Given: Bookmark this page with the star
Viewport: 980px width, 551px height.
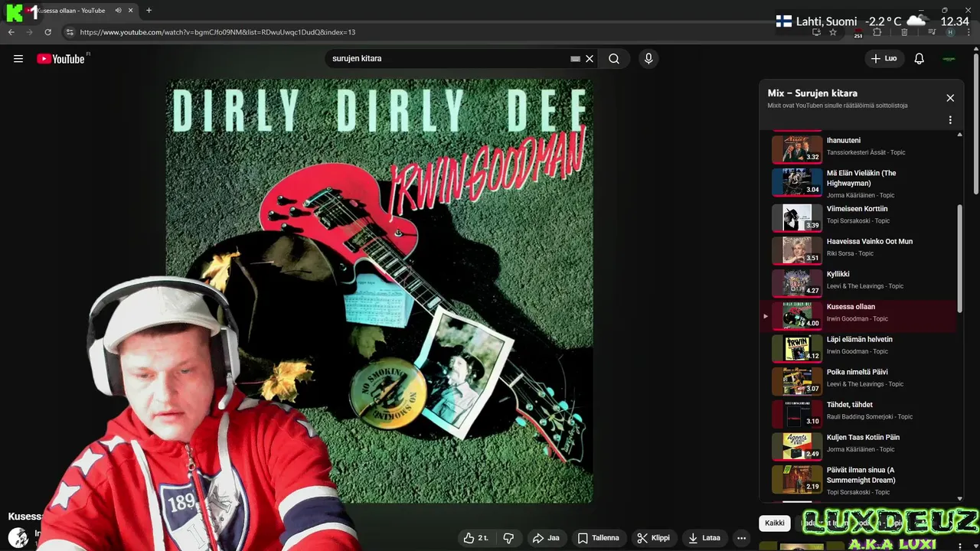Looking at the screenshot, I should tap(833, 32).
